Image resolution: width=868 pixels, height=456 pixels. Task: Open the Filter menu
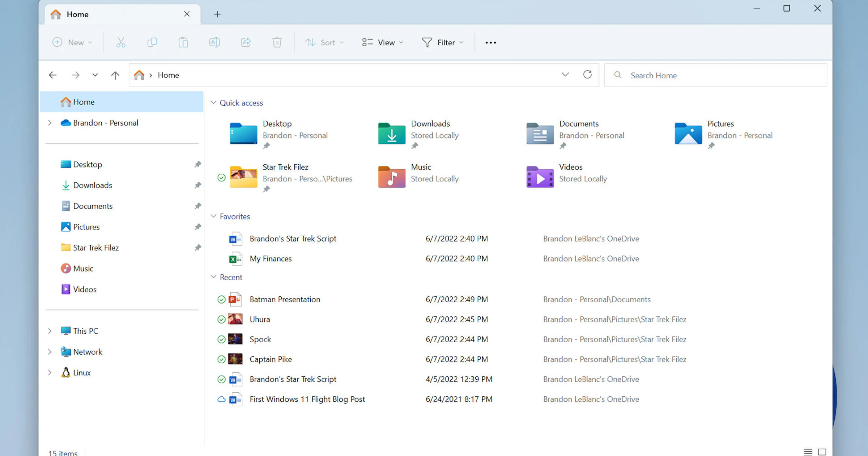(x=443, y=43)
